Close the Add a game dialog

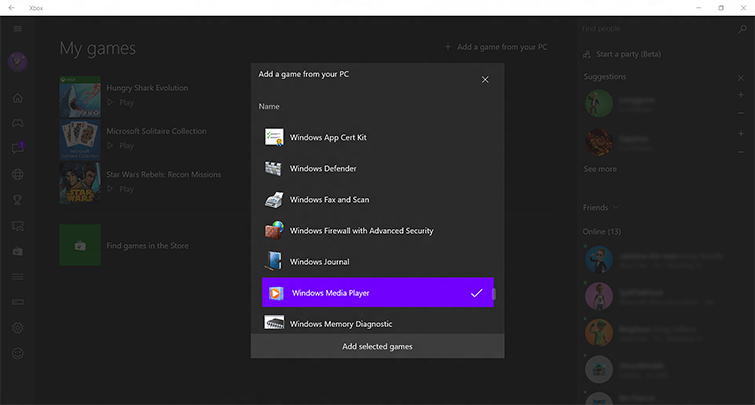point(485,79)
